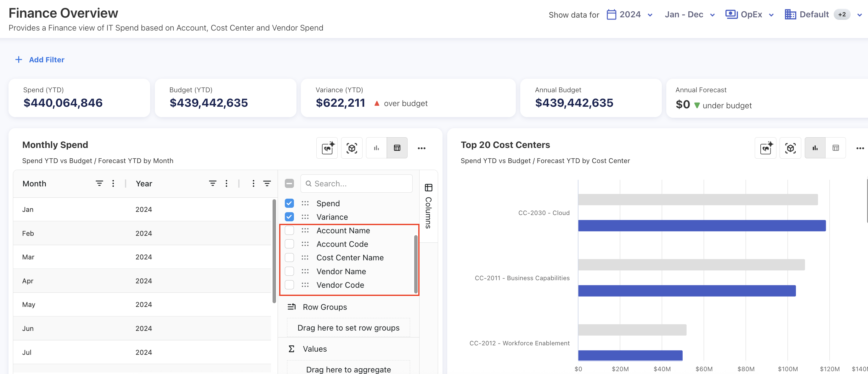Screen dimensions: 868x374
Task: Enable the Account Name column checkbox
Action: [x=289, y=230]
